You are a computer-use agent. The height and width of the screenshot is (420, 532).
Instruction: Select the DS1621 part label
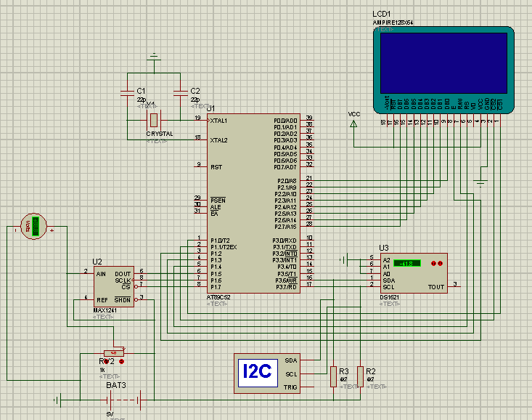390,297
